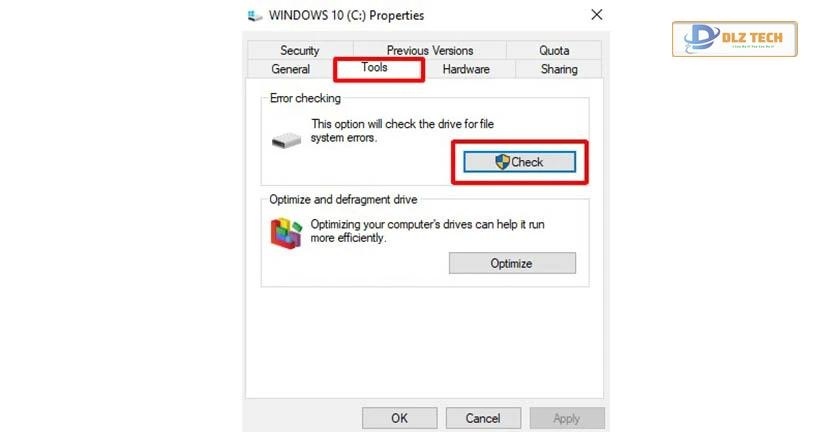Click the Optimize and defragment drive heading
Viewport: 840px width, 432px height.
pyautogui.click(x=343, y=199)
